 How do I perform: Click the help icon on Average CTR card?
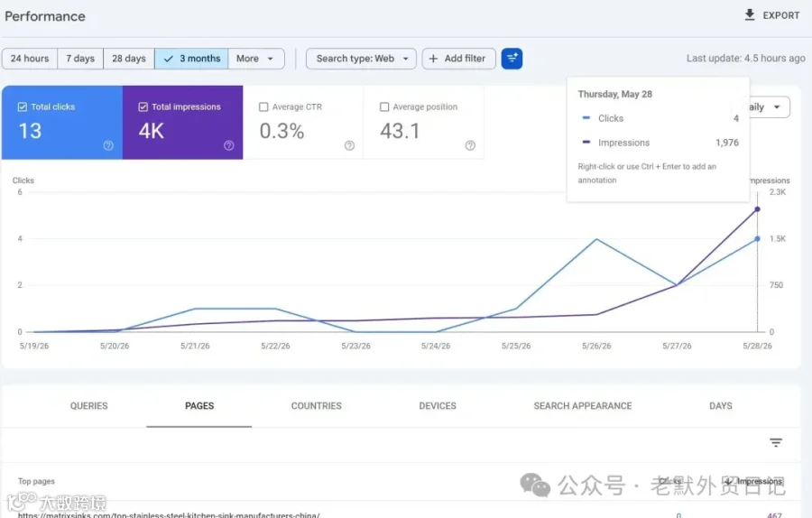349,145
